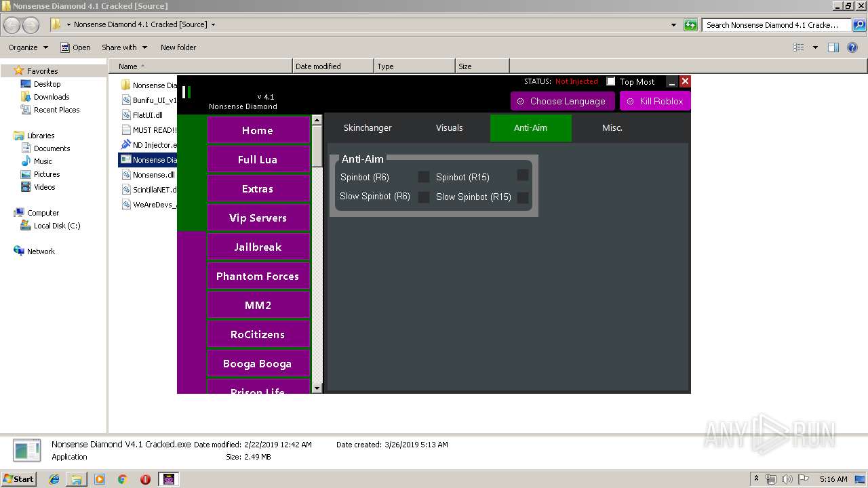868x488 pixels.
Task: Sort files by Name column
Action: pos(201,66)
